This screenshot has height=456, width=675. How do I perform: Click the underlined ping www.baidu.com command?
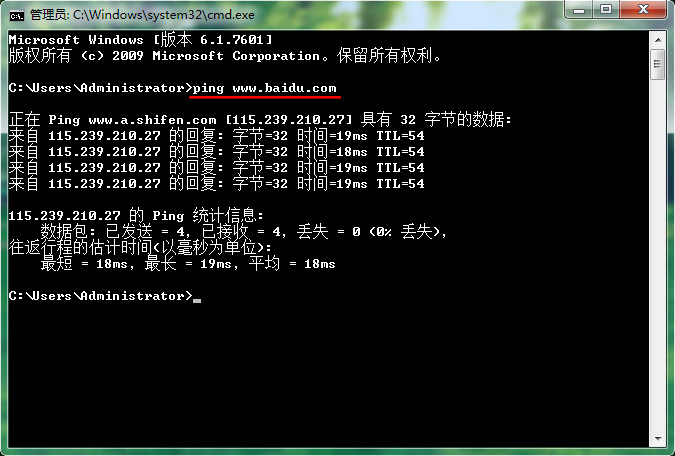[x=264, y=88]
